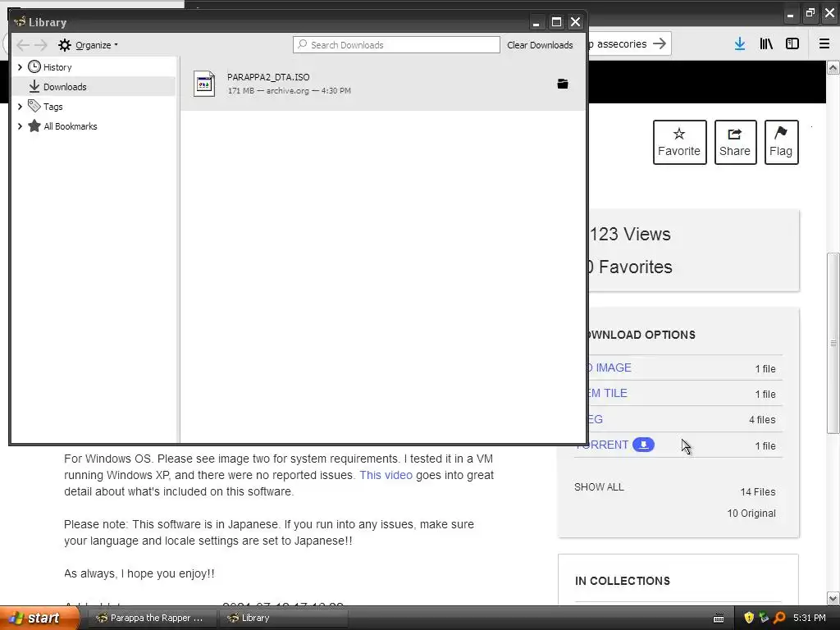The image size is (840, 630).
Task: Click the PARAPPA2_DTA.ISO file name
Action: [x=268, y=77]
